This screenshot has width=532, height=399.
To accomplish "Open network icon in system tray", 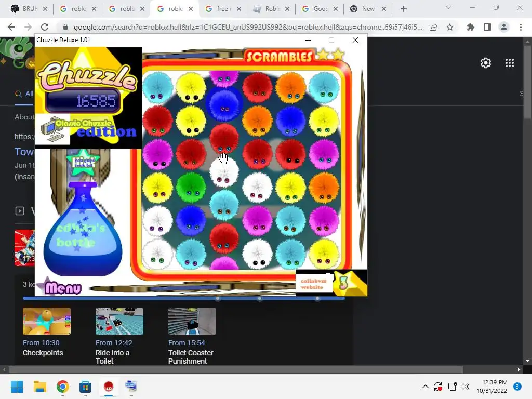I will [452, 387].
